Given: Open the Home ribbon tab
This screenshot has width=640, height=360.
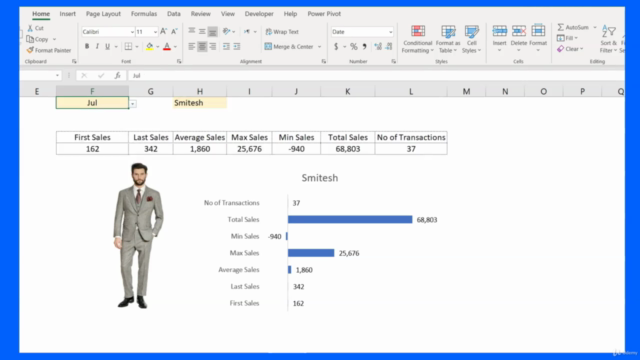Looking at the screenshot, I should 41,14.
